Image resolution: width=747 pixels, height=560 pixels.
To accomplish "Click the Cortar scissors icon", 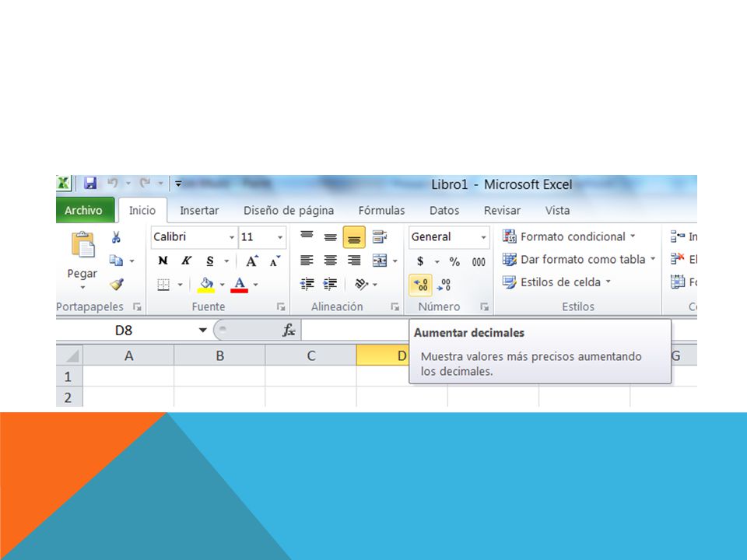I will (116, 237).
